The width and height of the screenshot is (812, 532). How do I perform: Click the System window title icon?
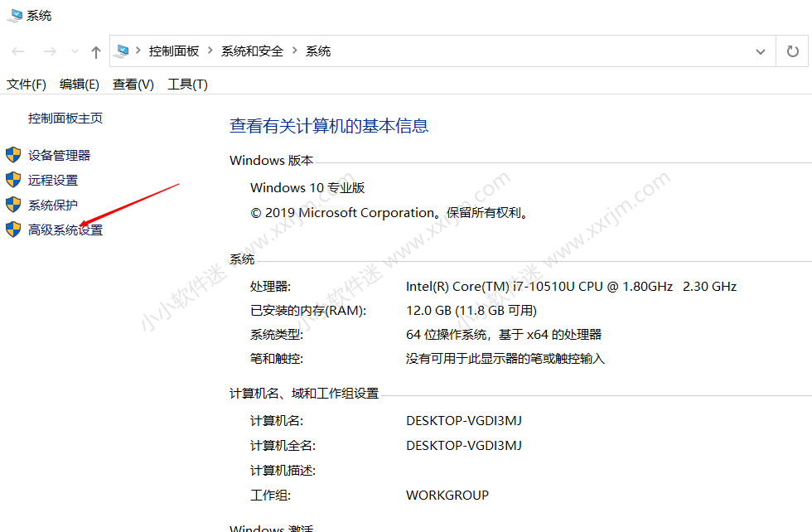coord(15,16)
